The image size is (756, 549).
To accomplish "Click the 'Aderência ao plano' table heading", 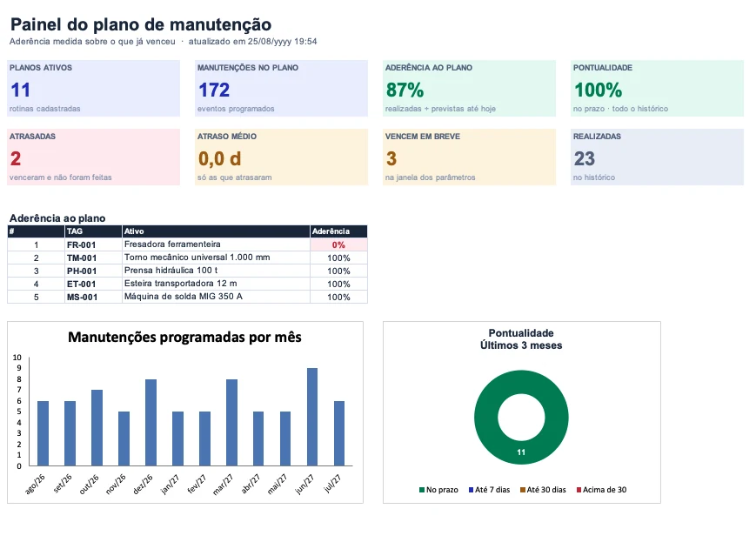I will pyautogui.click(x=57, y=218).
